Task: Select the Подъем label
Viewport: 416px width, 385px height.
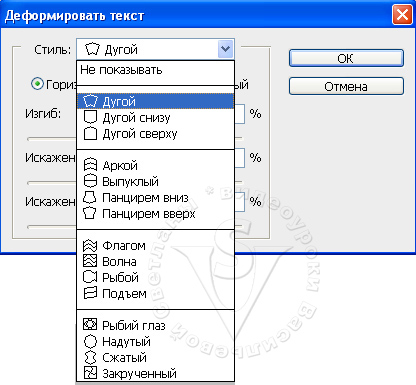Action: 124,293
